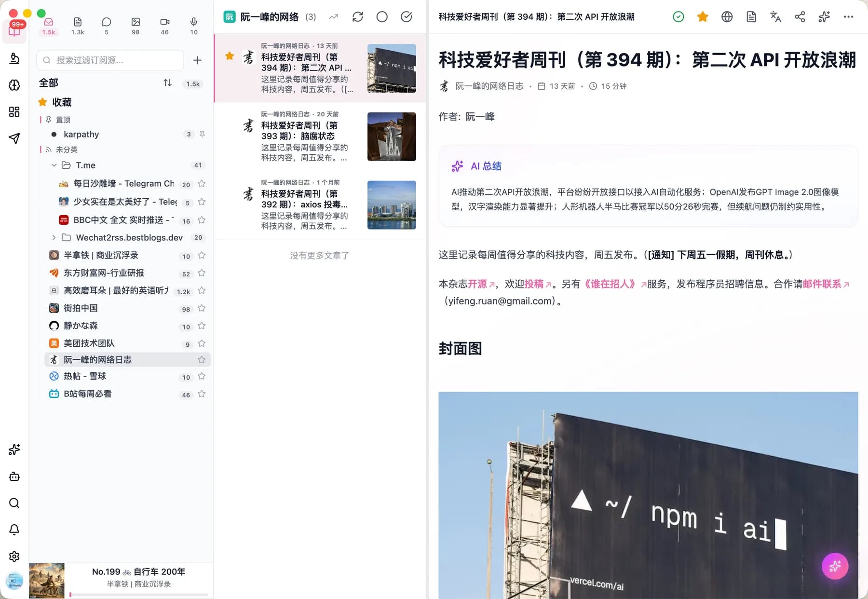The width and height of the screenshot is (868, 599).
Task: Open the trending arrow icon beside feed title
Action: (x=333, y=17)
